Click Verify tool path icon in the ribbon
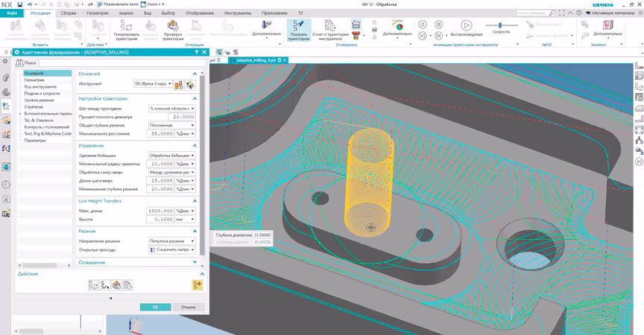Image resolution: width=644 pixels, height=335 pixels. pyautogui.click(x=173, y=26)
